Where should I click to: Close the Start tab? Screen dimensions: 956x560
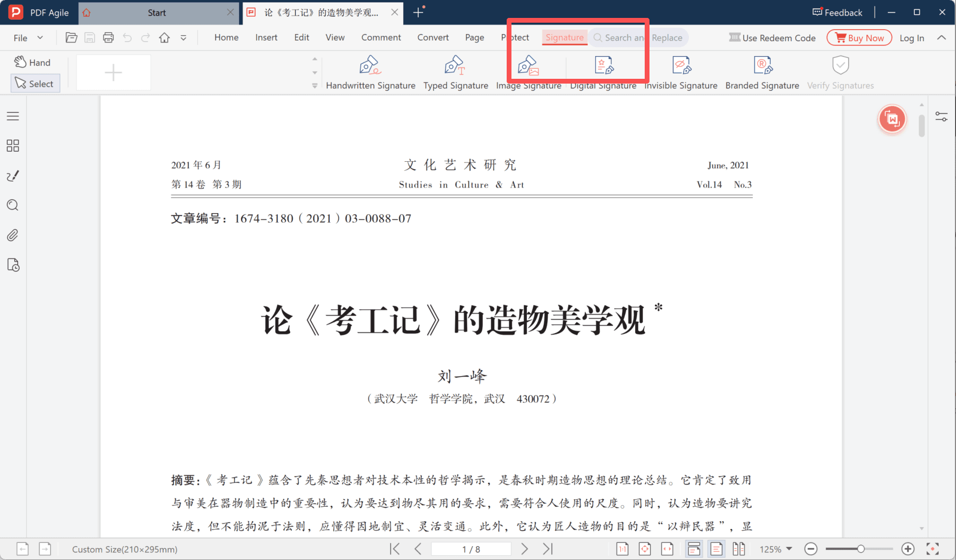pos(230,13)
